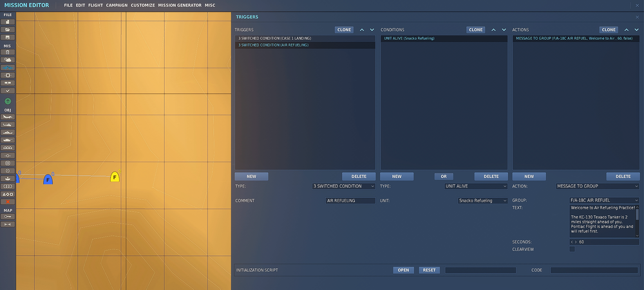Select the 'MESSAGE TO GROUP' action row
This screenshot has height=290, width=644.
(576, 38)
